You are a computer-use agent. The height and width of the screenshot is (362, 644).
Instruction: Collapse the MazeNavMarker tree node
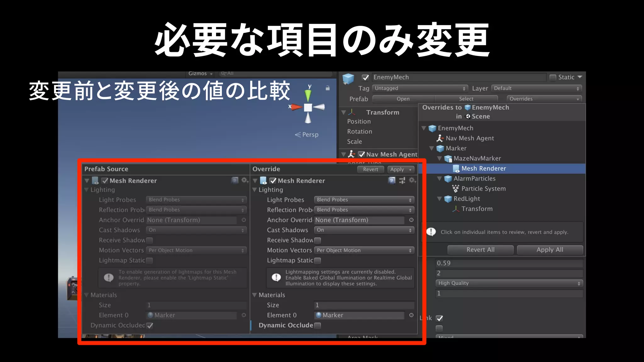pos(439,158)
